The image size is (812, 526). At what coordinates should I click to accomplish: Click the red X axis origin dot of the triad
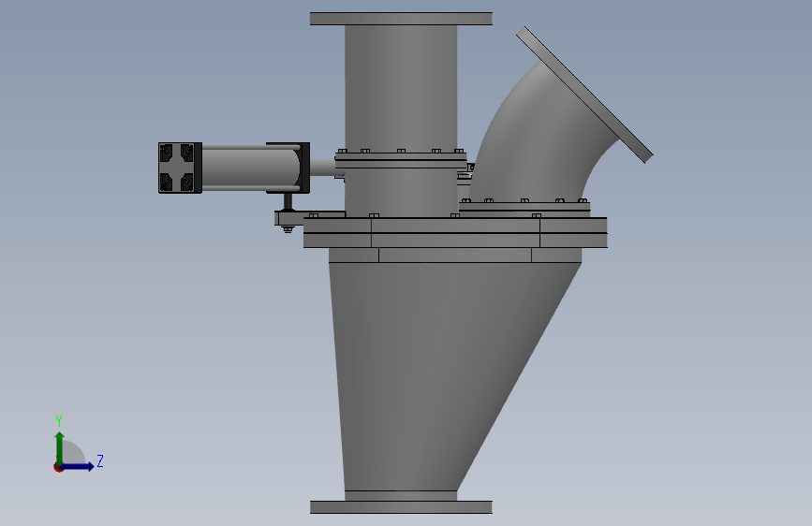tap(58, 467)
